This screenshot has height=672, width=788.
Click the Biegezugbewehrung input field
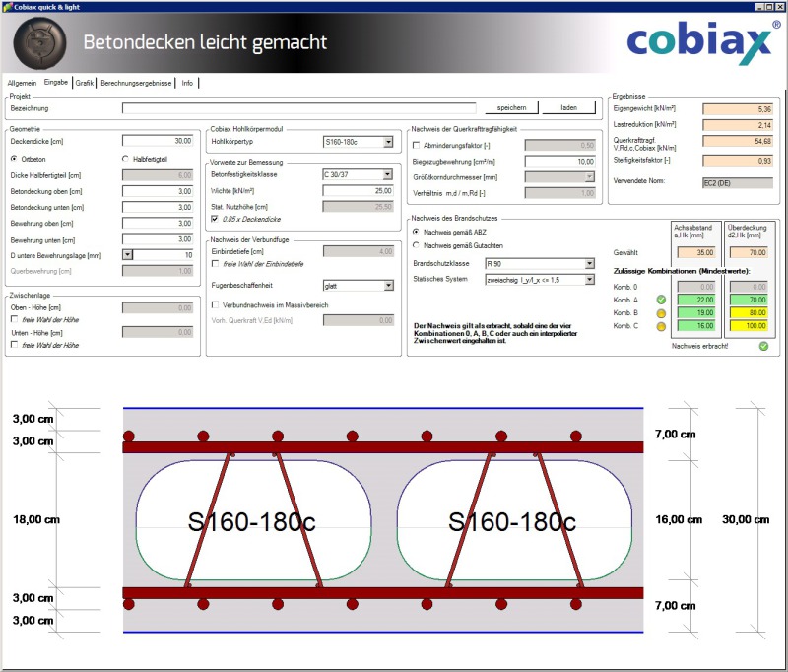point(559,161)
